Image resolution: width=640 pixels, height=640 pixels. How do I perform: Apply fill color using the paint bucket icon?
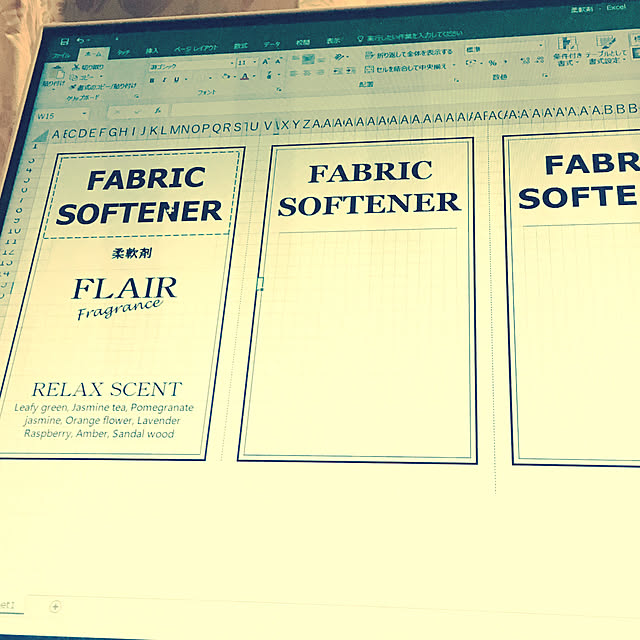point(227,76)
